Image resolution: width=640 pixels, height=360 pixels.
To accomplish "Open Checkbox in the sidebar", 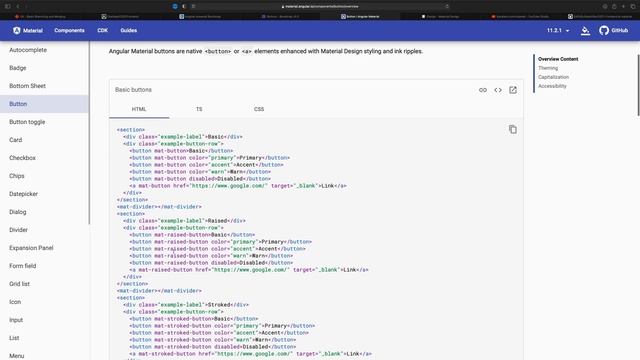I will 44,158.
